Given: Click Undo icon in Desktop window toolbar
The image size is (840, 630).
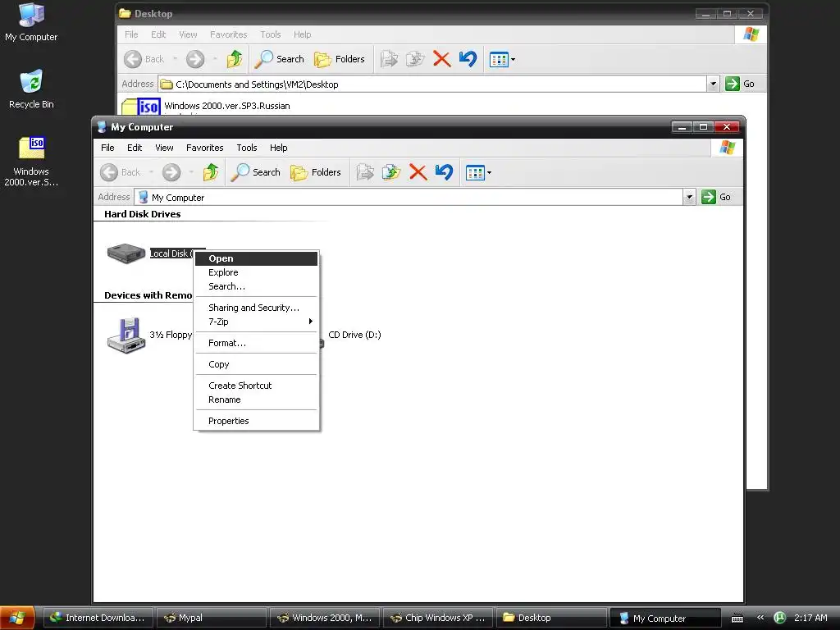Looking at the screenshot, I should (468, 59).
